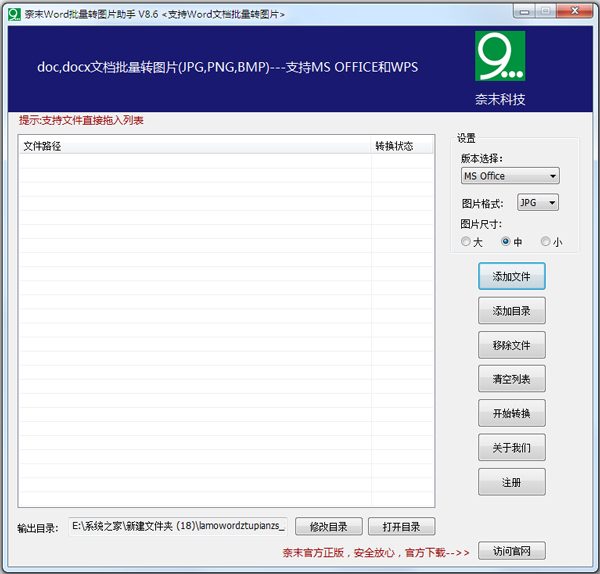Viewport: 600px width, 574px height.
Task: Click the 奈末 app icon in title bar
Action: point(15,15)
